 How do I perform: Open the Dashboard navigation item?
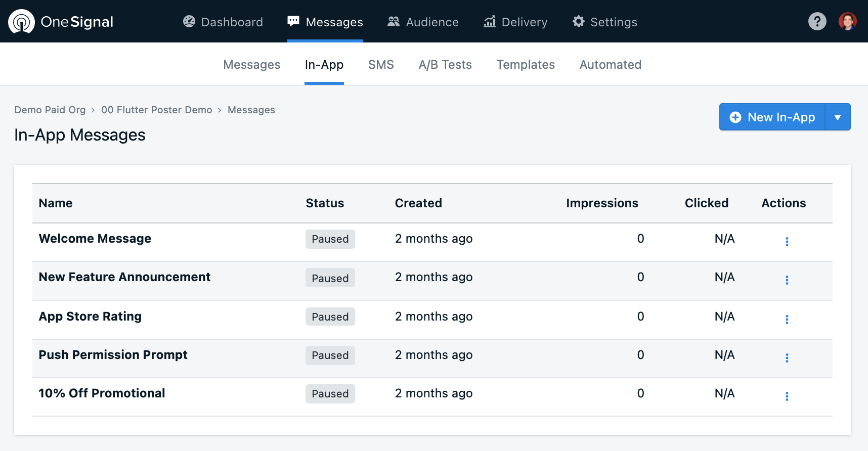click(223, 22)
